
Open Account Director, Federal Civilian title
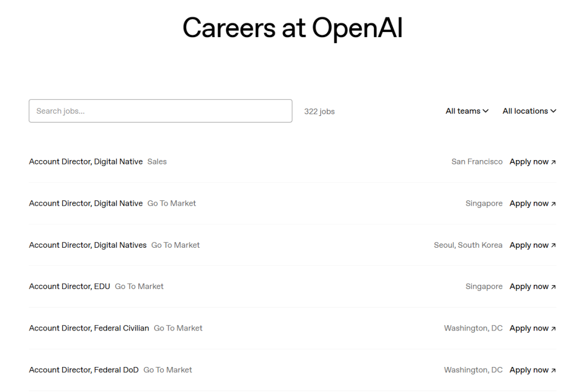89,328
